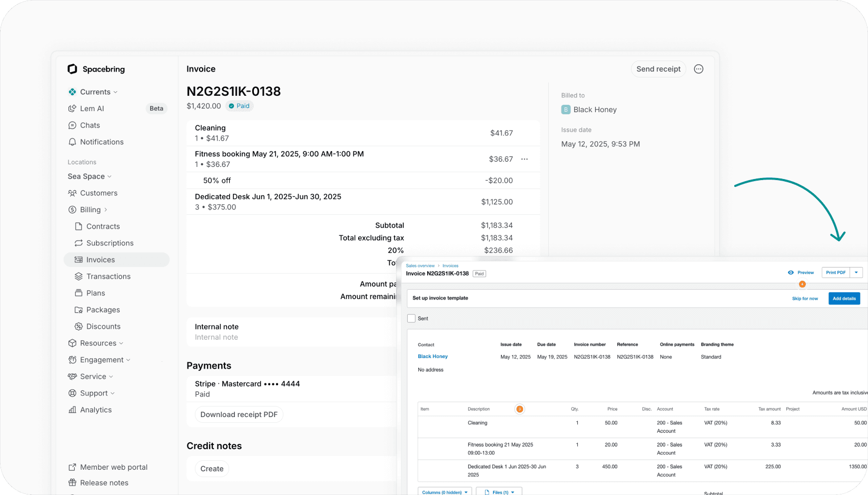Click the Service handshake icon
This screenshot has width=868, height=495.
[72, 377]
